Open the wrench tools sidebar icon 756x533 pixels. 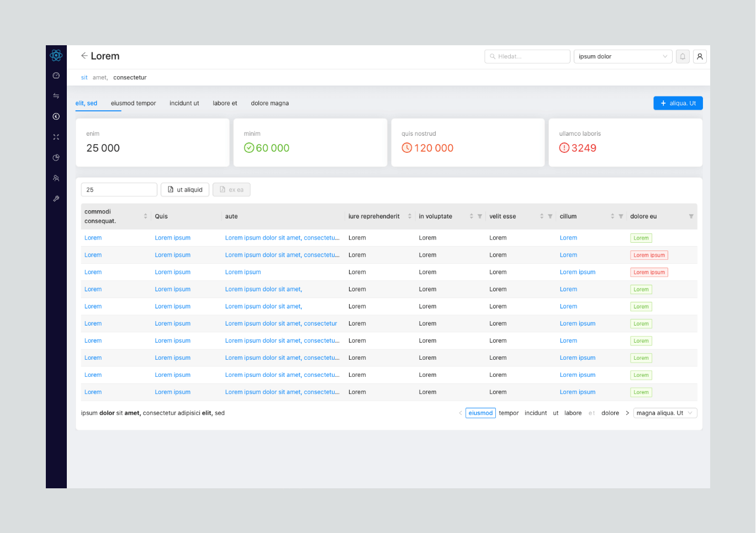point(56,199)
